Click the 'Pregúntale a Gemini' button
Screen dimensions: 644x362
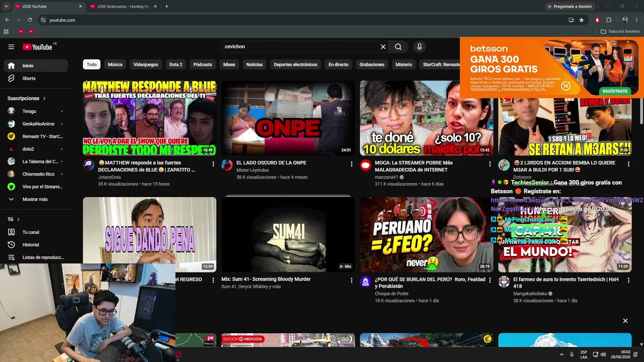click(x=570, y=7)
